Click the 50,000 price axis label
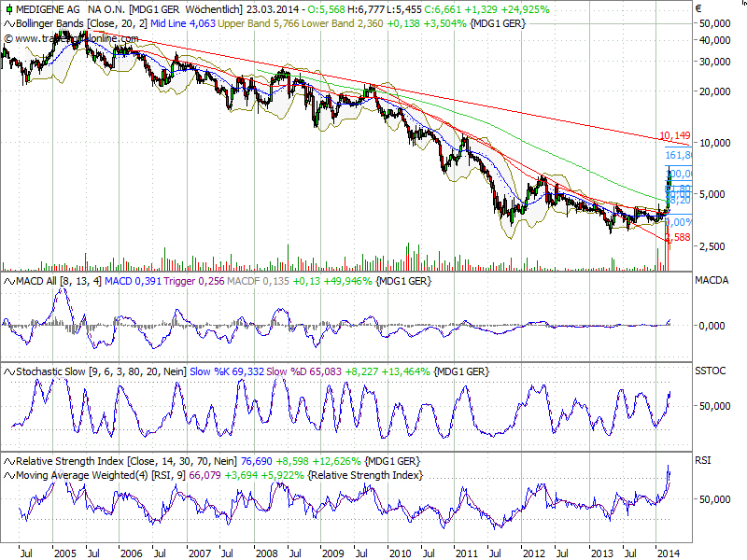 tap(714, 24)
